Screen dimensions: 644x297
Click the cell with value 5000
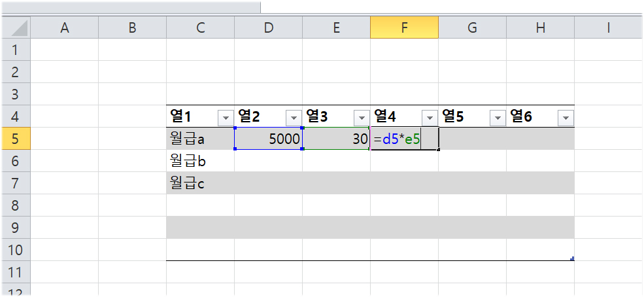coord(268,139)
